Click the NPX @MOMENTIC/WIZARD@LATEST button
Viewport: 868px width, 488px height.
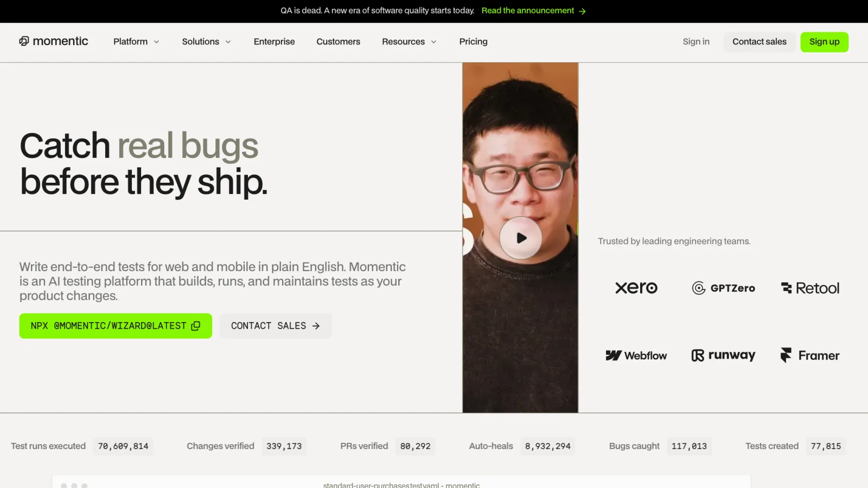click(116, 326)
